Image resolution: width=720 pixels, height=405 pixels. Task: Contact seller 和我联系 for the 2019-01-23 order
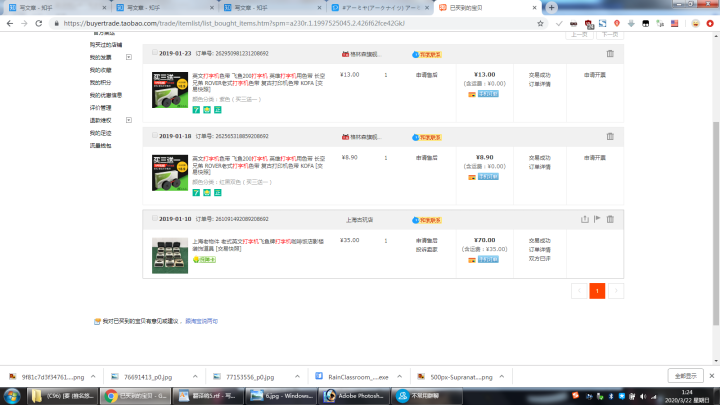click(427, 55)
